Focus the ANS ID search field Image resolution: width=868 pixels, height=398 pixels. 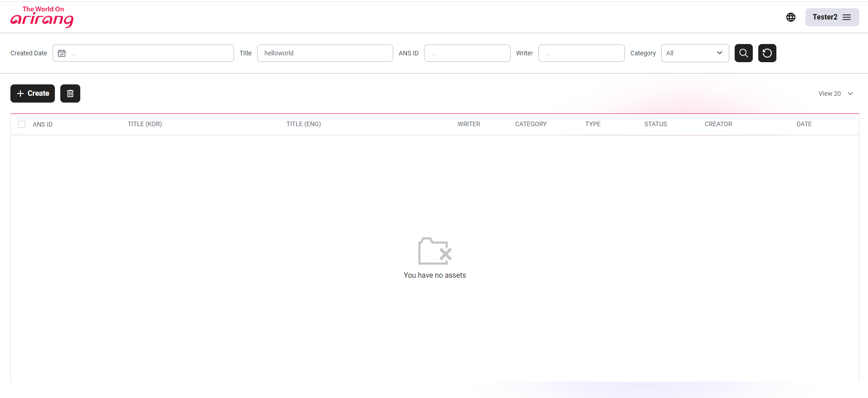click(x=467, y=53)
